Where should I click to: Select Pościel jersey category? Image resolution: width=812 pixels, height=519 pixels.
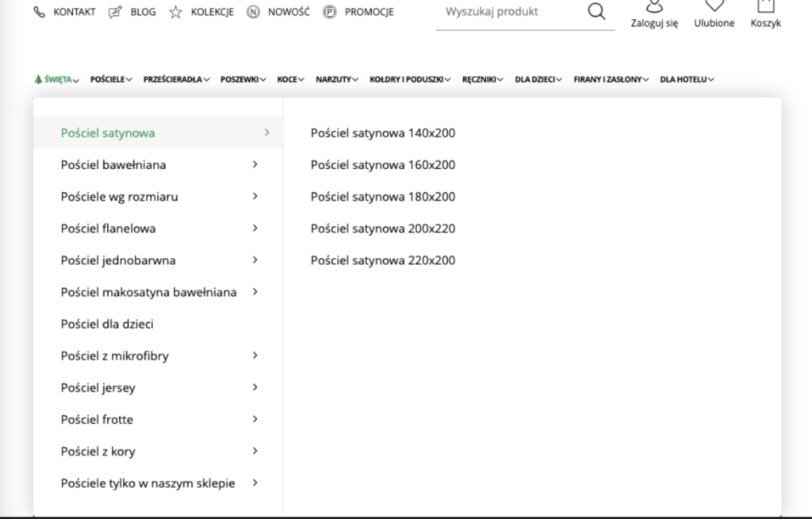pos(98,388)
